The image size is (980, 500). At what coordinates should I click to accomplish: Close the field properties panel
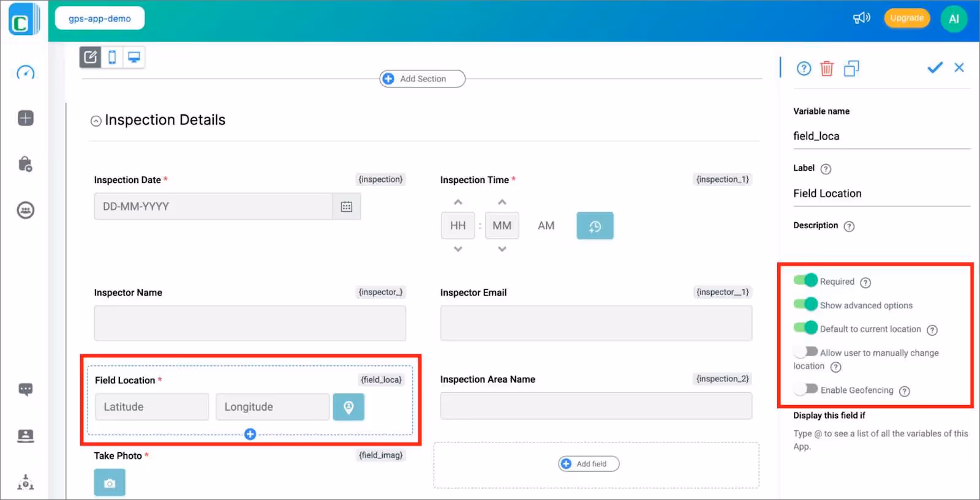click(959, 67)
